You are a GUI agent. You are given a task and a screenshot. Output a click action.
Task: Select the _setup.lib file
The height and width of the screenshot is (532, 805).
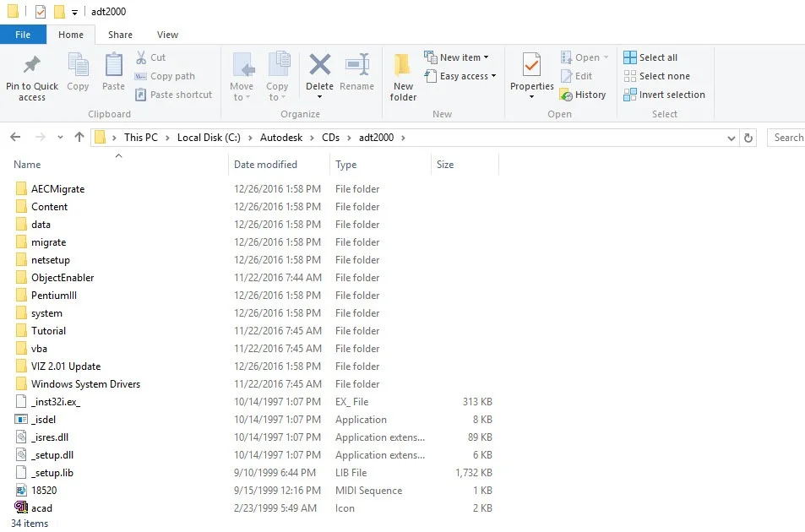52,473
